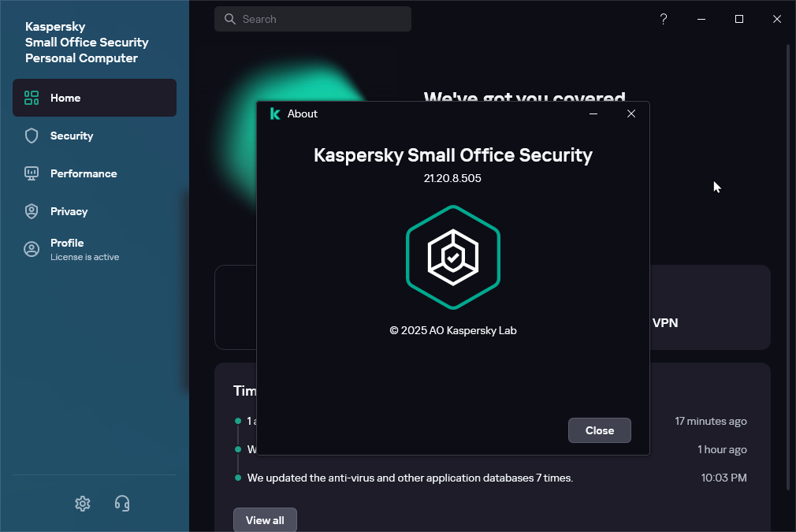Open the Home section in the sidebar

point(95,98)
